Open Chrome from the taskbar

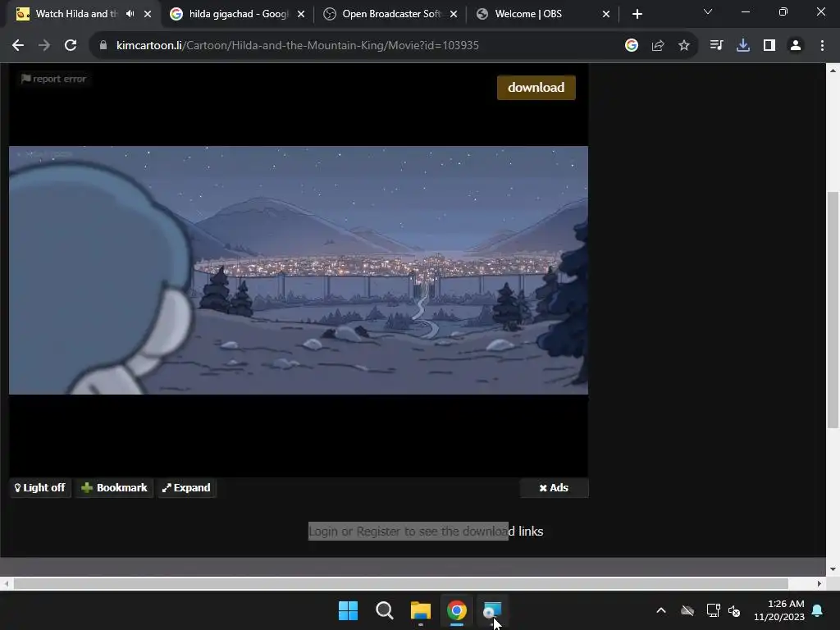(457, 610)
